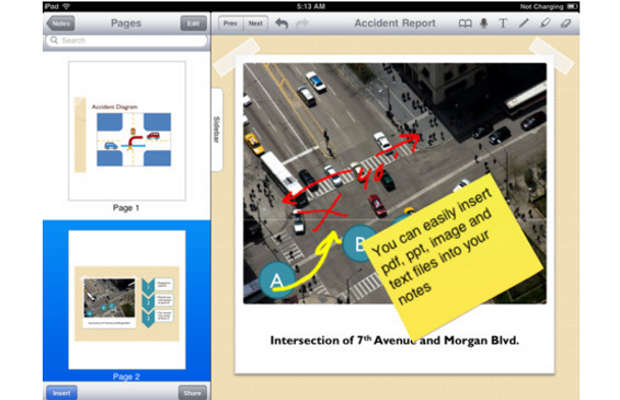
Task: Tap the Share button
Action: 193,393
